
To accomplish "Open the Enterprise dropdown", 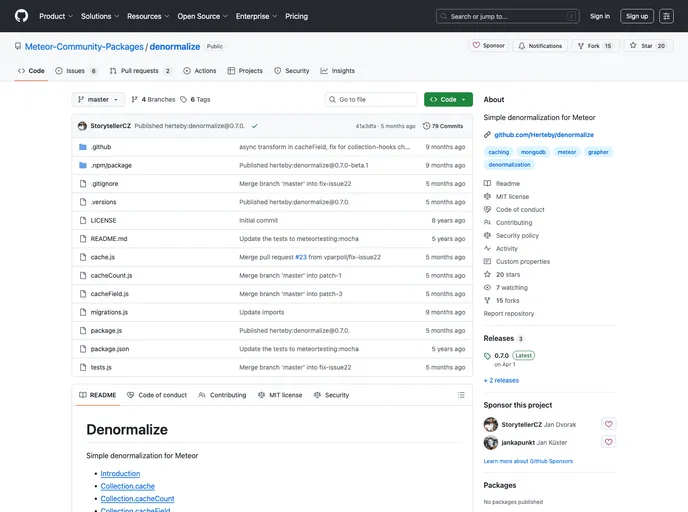I will (256, 16).
